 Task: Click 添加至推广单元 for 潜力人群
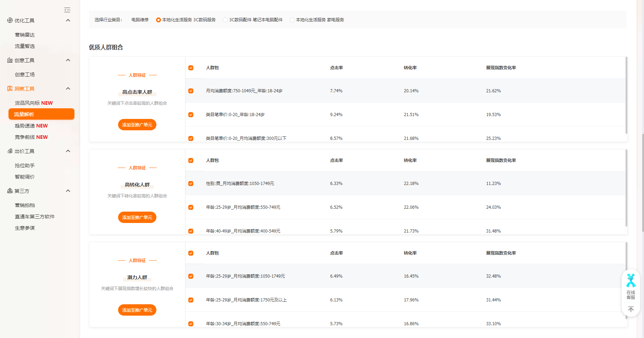click(x=137, y=310)
